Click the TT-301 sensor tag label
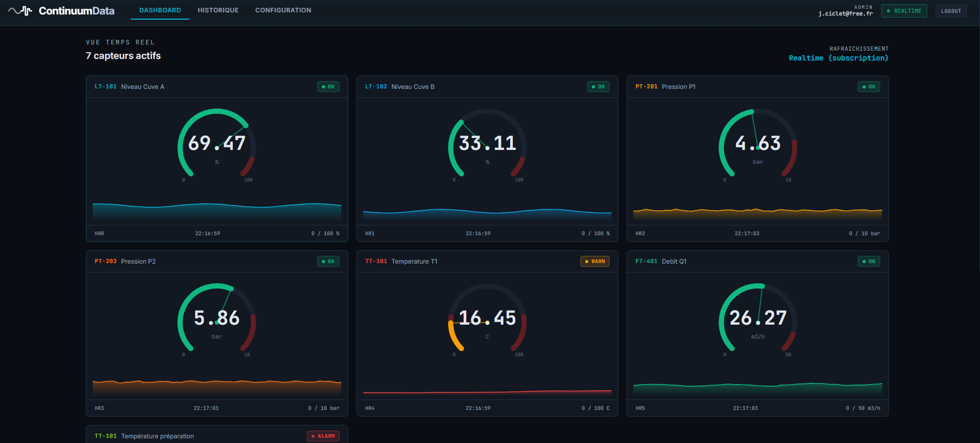The image size is (980, 443). click(376, 262)
